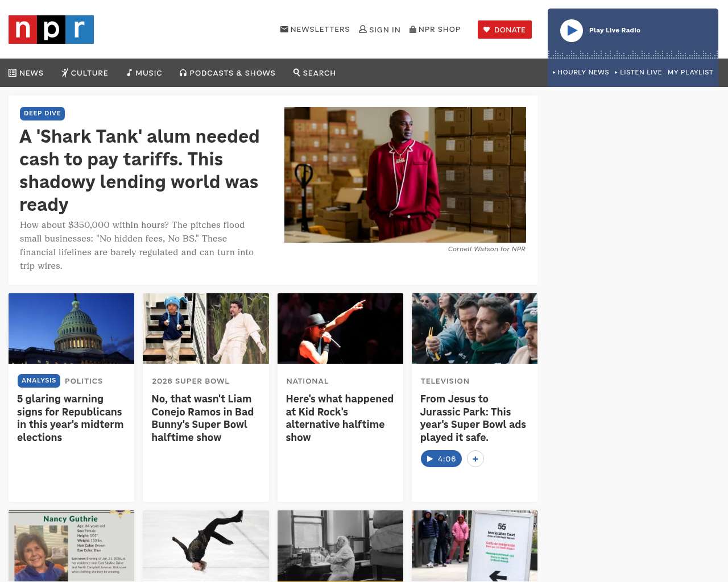
Task: Click the Capitol building thumbnail
Action: tap(71, 329)
